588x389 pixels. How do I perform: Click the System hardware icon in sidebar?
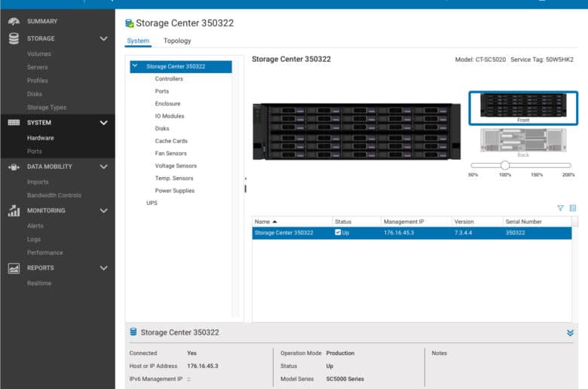[x=14, y=123]
